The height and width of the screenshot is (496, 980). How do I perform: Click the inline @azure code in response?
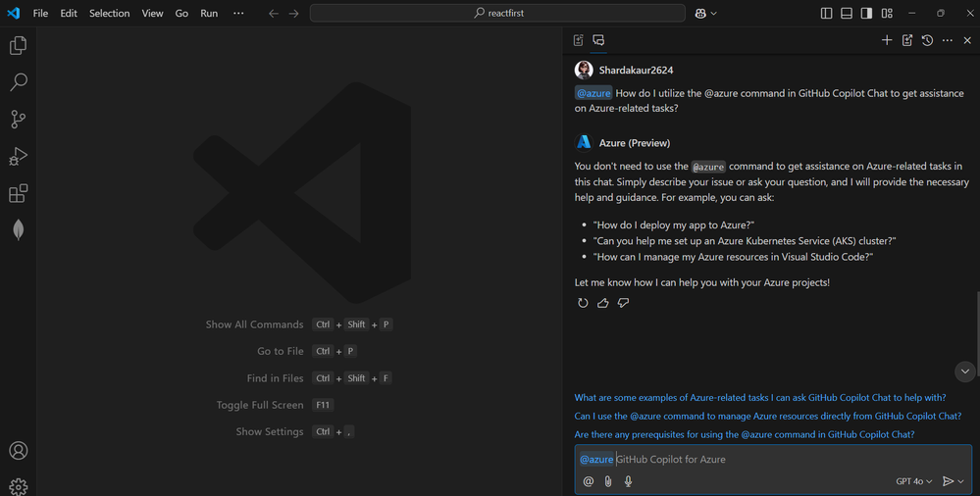coord(708,167)
